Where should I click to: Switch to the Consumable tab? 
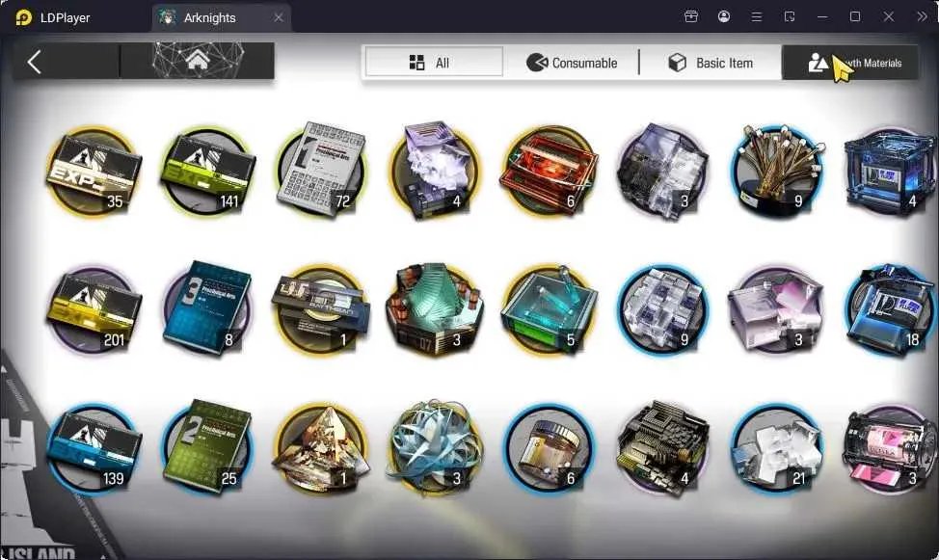coord(572,63)
